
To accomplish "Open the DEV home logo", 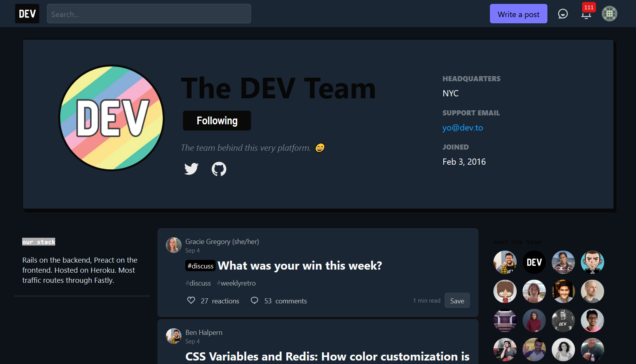I will pyautogui.click(x=27, y=13).
